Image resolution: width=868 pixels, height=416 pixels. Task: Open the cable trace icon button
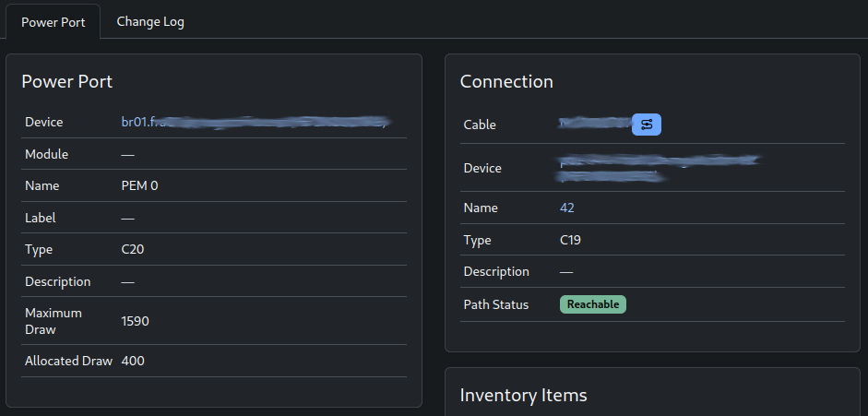click(647, 125)
